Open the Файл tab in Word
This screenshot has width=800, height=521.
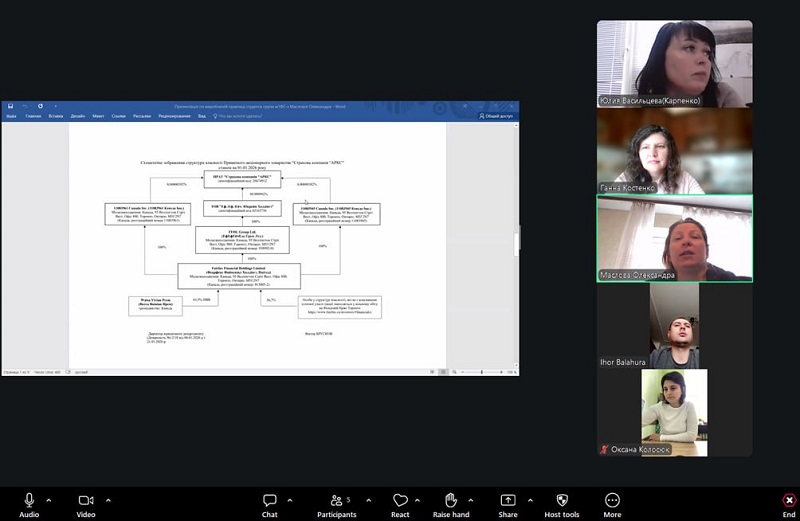[11, 116]
